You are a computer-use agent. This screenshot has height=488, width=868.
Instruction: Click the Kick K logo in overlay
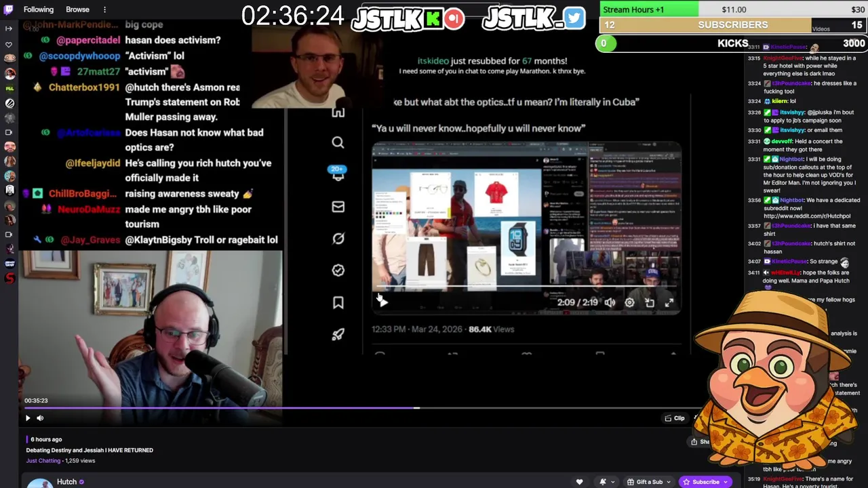(x=434, y=19)
